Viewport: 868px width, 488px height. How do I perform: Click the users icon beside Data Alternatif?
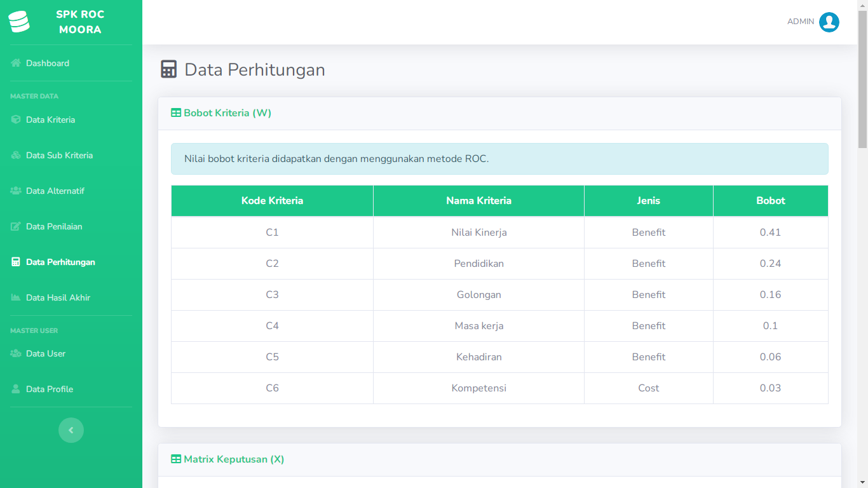tap(16, 191)
